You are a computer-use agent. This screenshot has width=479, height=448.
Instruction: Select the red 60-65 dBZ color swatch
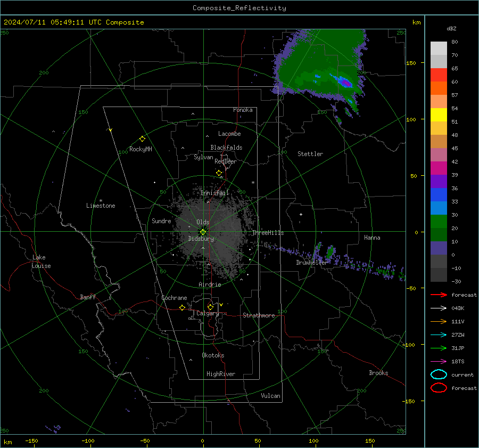[x=439, y=75]
